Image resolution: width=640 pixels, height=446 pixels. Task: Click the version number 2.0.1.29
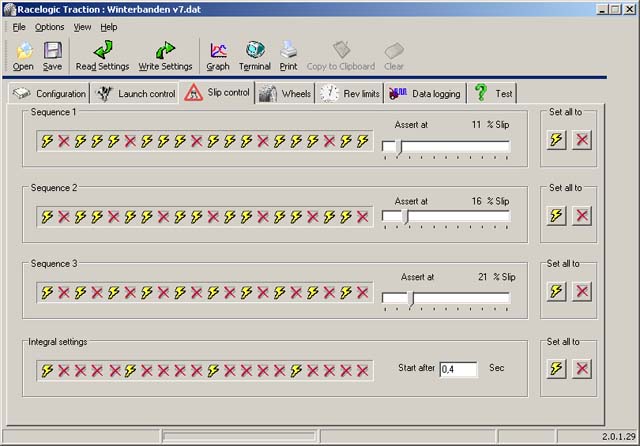(x=618, y=436)
